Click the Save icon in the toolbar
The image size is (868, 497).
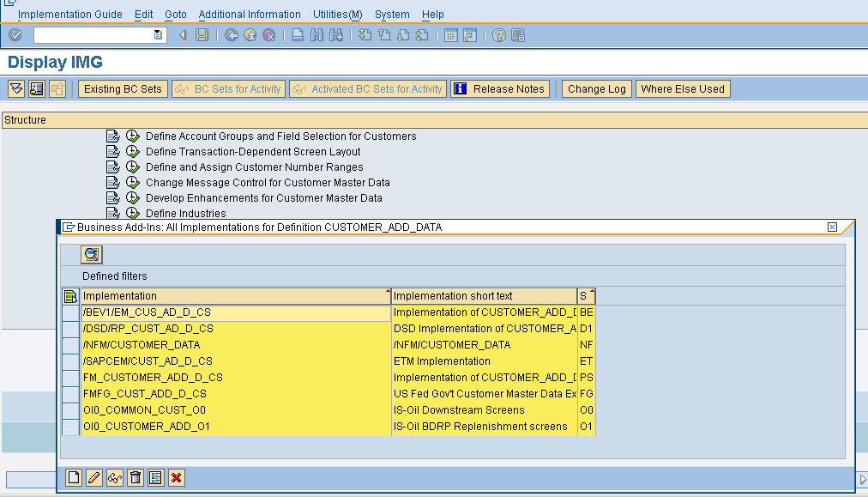click(x=202, y=35)
